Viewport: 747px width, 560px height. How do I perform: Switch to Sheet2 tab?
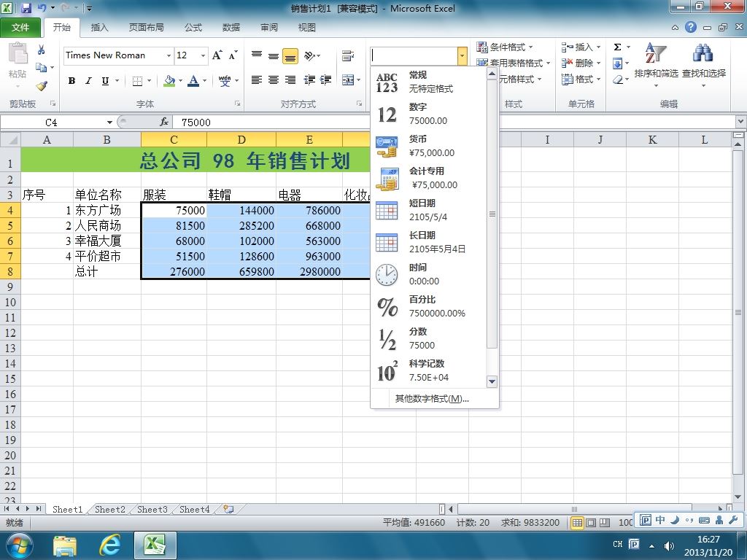coord(110,510)
